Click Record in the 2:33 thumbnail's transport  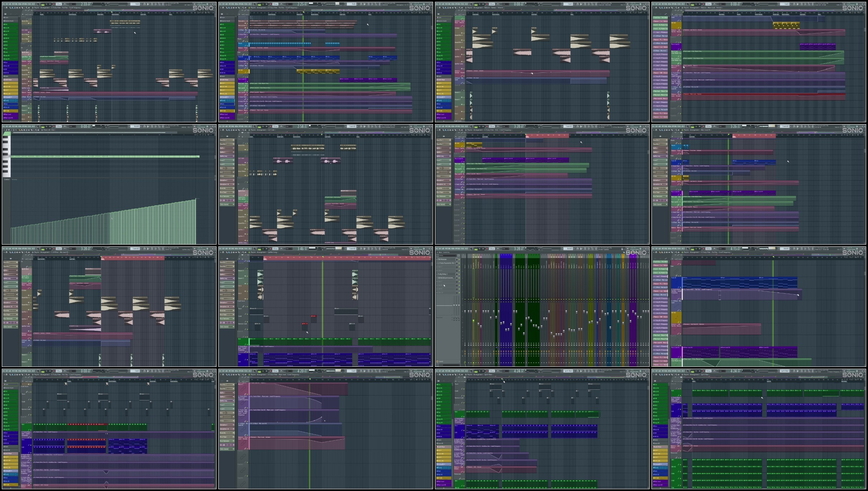tap(53, 4)
